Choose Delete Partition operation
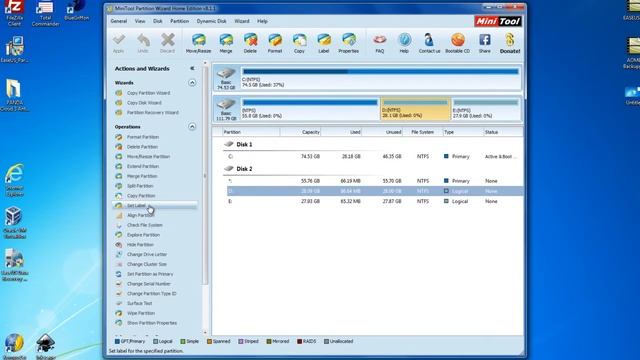This screenshot has height=360, width=640. point(142,147)
